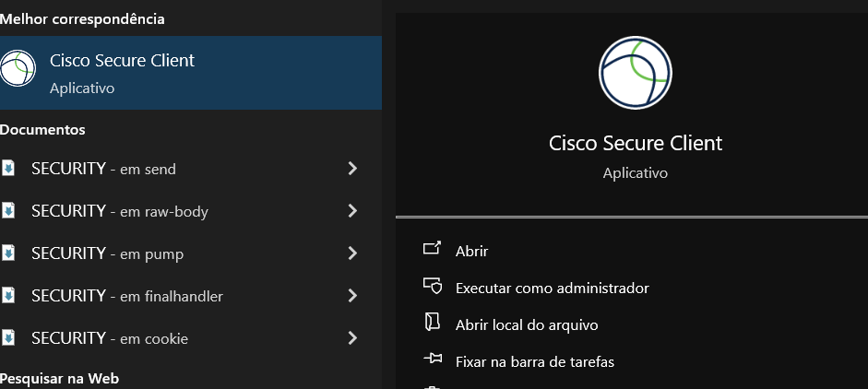Click the Aplicativo label in preview pane
Screen dimensions: 868x389
tap(635, 173)
